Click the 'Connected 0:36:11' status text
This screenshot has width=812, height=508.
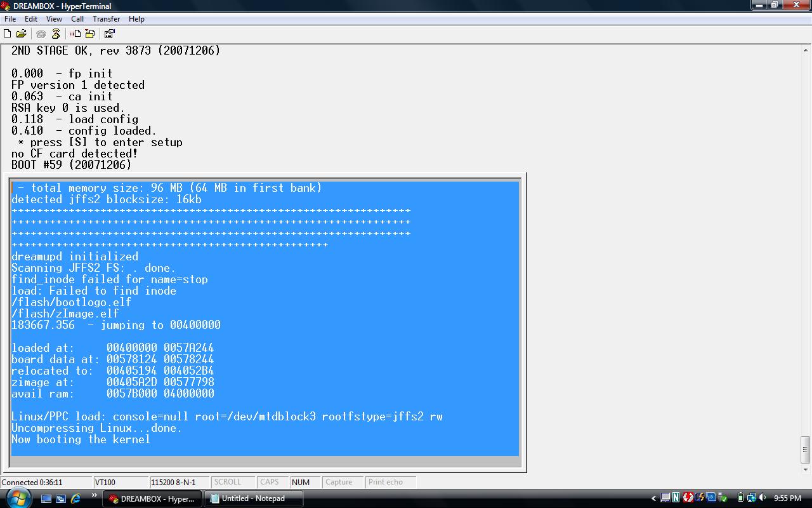point(32,482)
